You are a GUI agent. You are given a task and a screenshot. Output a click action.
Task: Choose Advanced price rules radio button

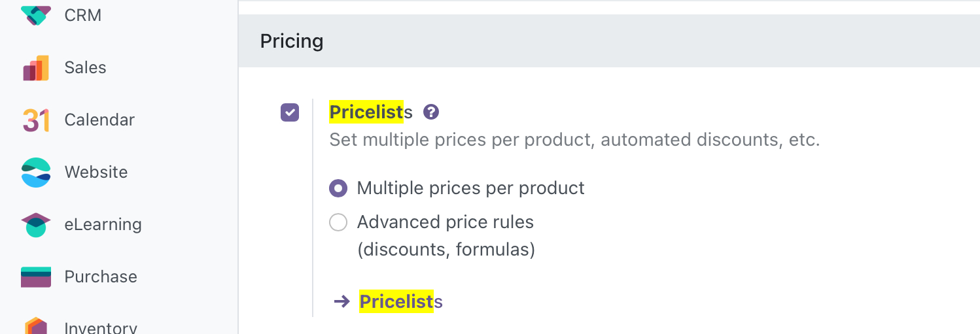[338, 223]
